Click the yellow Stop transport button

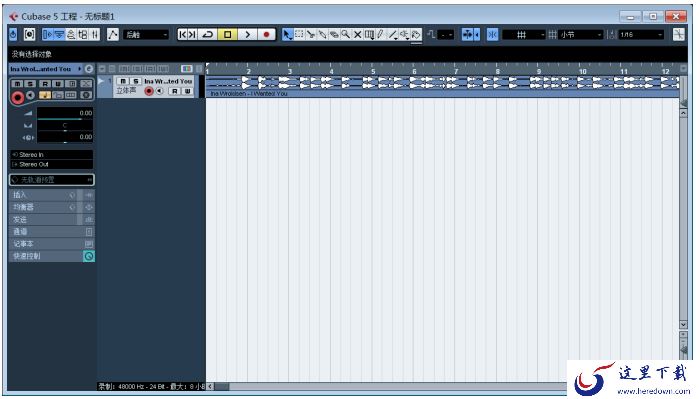pos(227,34)
